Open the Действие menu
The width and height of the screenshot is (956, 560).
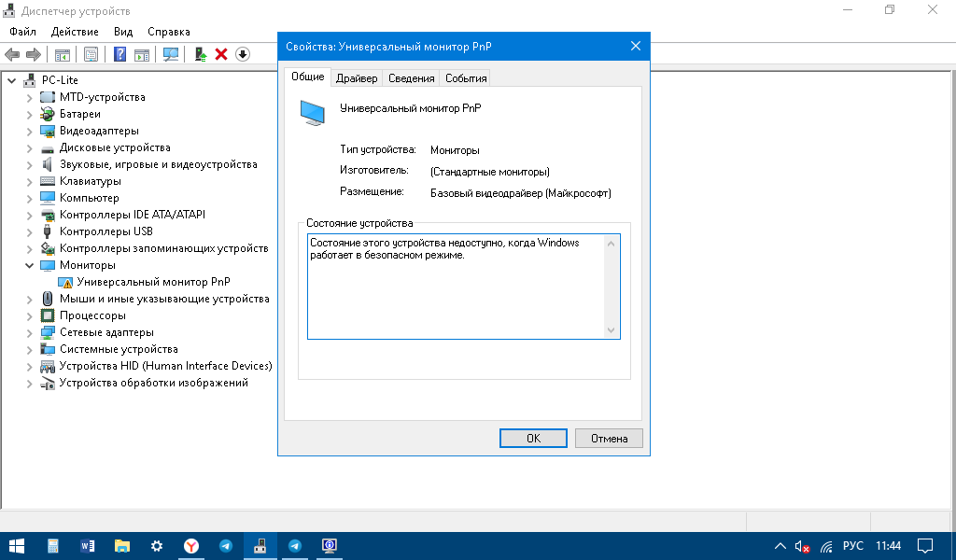click(75, 32)
